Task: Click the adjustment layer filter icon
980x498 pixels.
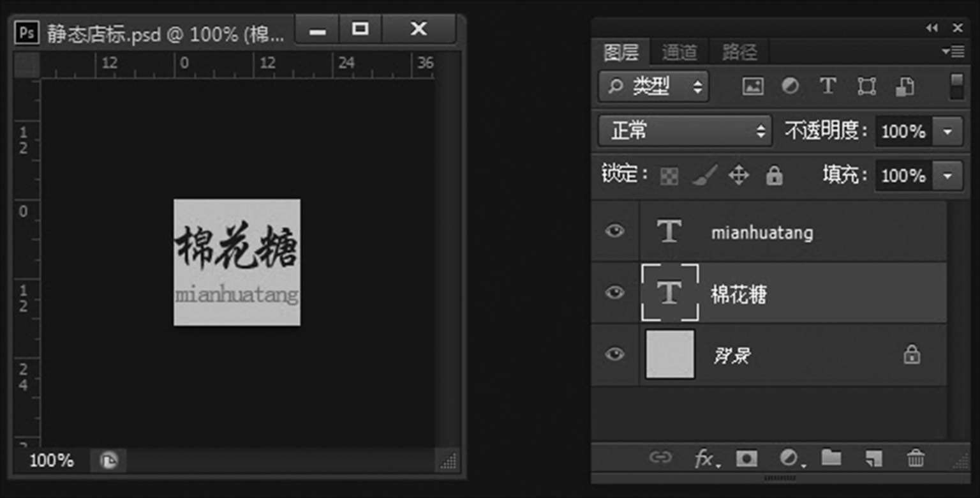Action: tap(790, 86)
